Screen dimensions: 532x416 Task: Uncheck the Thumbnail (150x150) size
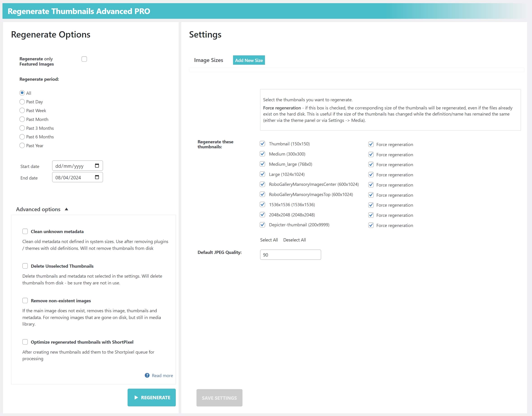(x=262, y=144)
